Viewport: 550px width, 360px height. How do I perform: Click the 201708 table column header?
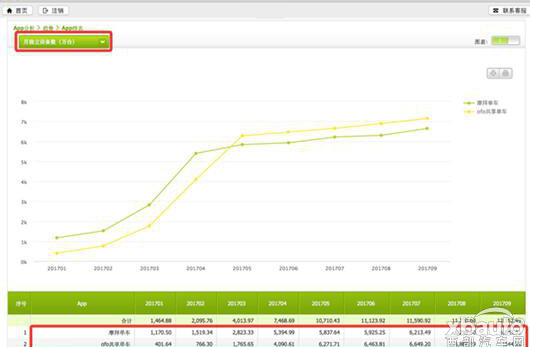tap(457, 303)
